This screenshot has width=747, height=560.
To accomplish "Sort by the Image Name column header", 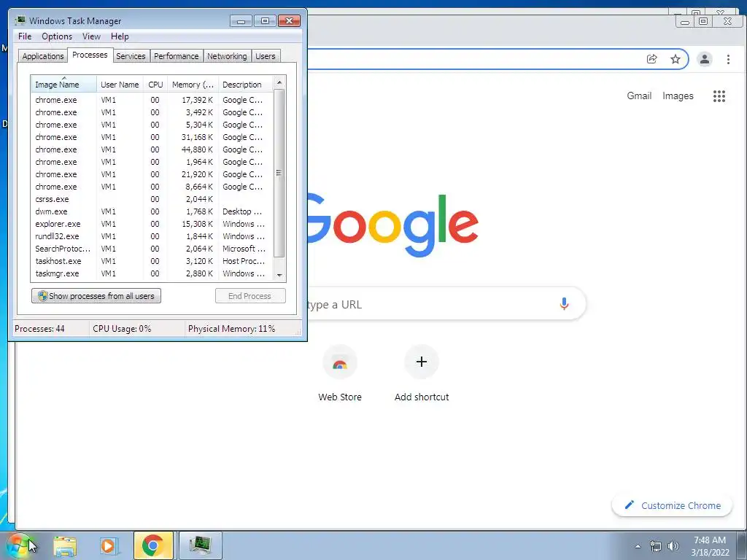I will (x=64, y=85).
